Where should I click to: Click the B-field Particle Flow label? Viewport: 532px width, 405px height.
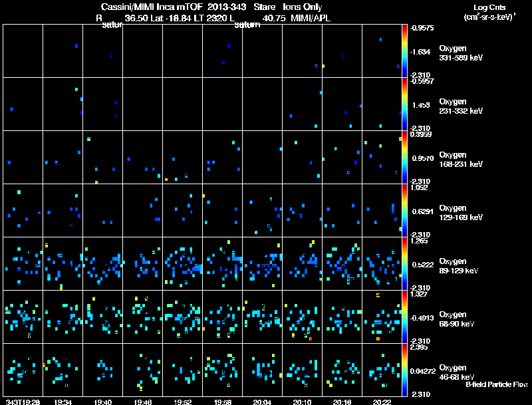[496, 384]
